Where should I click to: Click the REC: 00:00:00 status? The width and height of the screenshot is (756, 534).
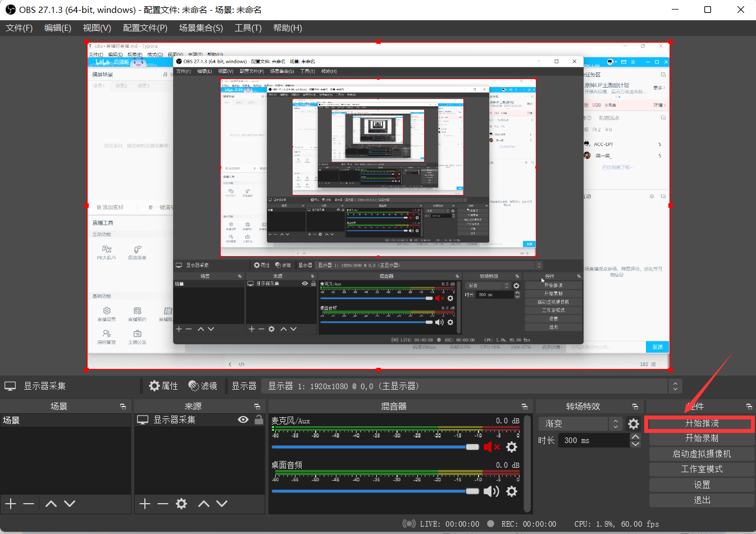tap(529, 524)
